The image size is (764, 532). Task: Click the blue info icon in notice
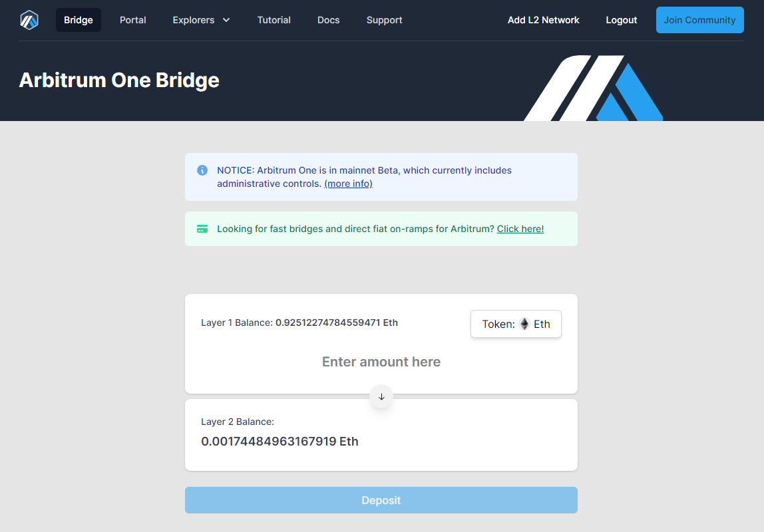[202, 170]
